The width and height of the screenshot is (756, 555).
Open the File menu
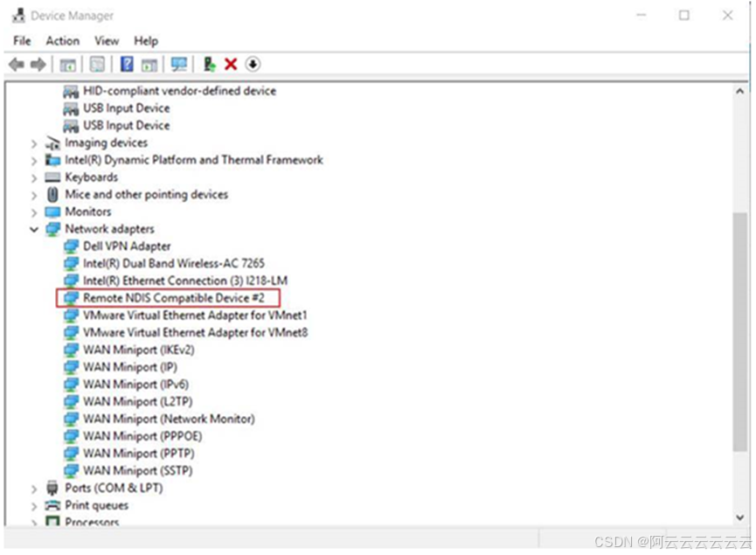pyautogui.click(x=21, y=41)
